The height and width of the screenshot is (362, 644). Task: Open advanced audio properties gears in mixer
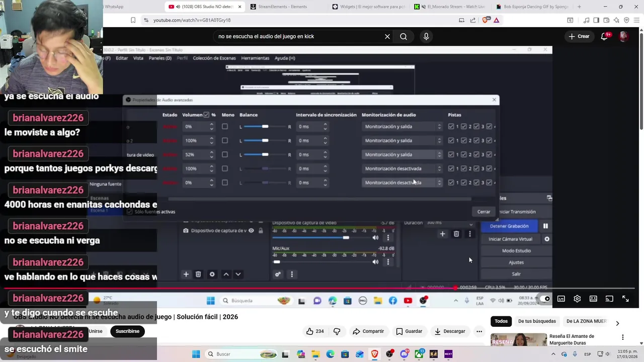tap(278, 274)
